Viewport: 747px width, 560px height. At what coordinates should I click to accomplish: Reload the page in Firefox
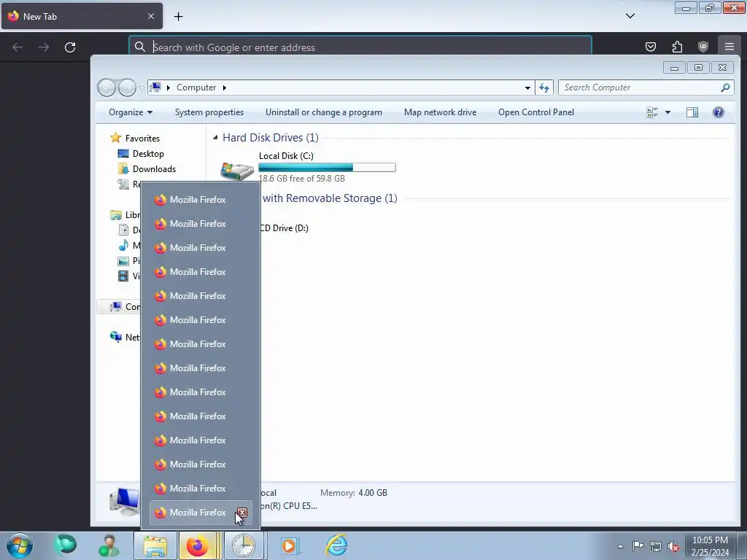point(70,47)
